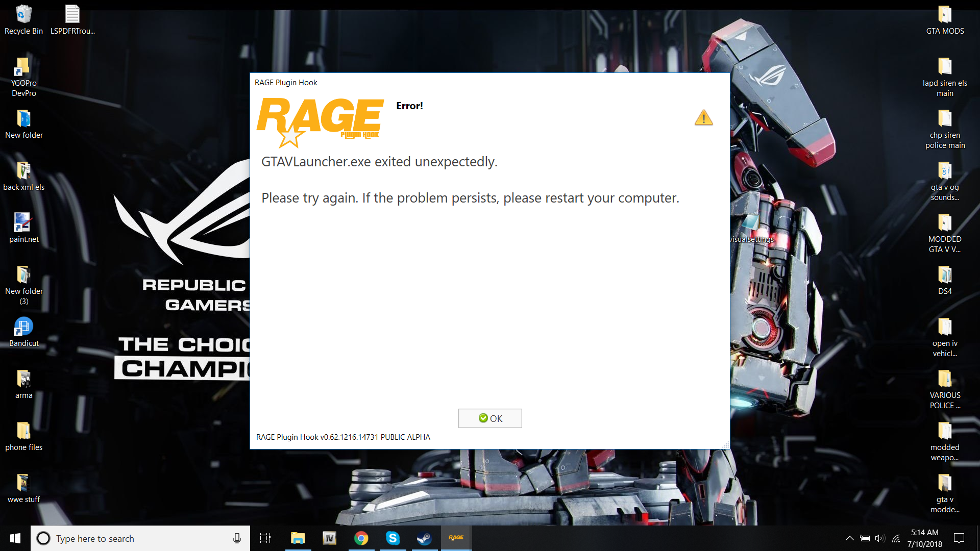
Task: Open the Action Center notifications icon
Action: [959, 538]
